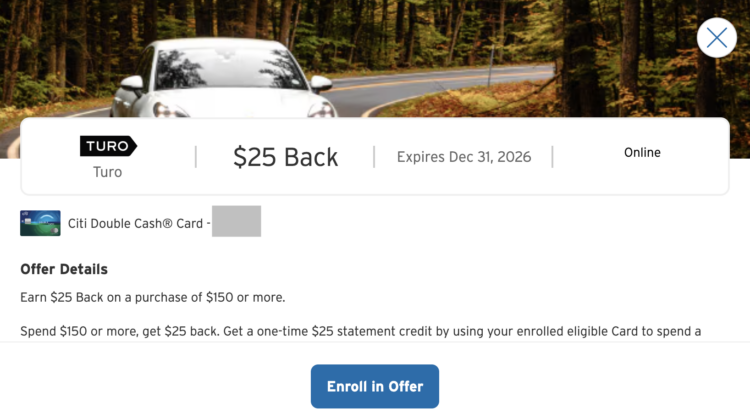Click the grayed-out card number box
The width and height of the screenshot is (750, 419).
tap(236, 221)
